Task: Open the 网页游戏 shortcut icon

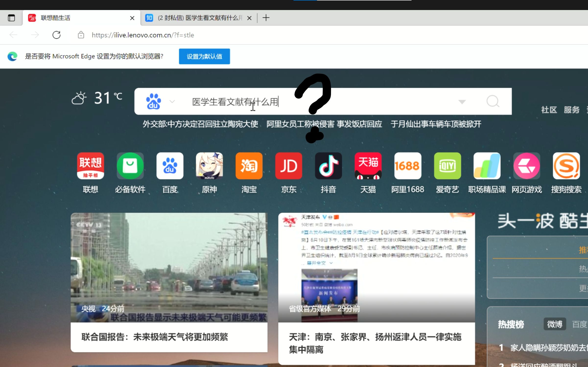Action: coord(527,166)
